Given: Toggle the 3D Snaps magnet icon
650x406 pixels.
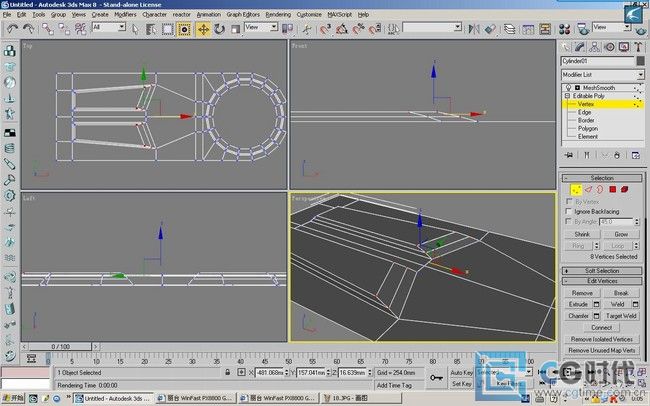Looking at the screenshot, I should (x=326, y=29).
